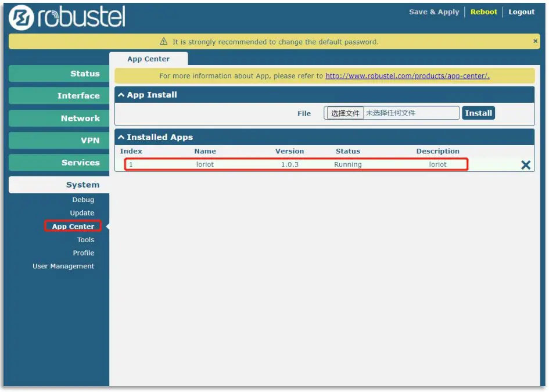Collapse the Installed Apps section
549x392 pixels.
pyautogui.click(x=121, y=137)
